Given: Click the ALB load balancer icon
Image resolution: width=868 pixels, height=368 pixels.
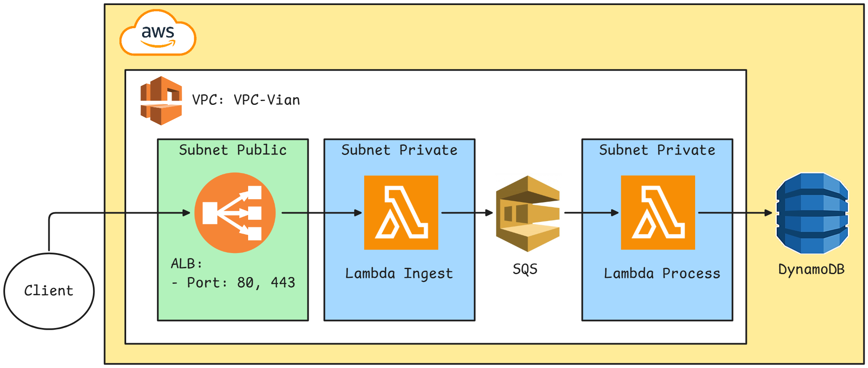Looking at the screenshot, I should coord(235,213).
